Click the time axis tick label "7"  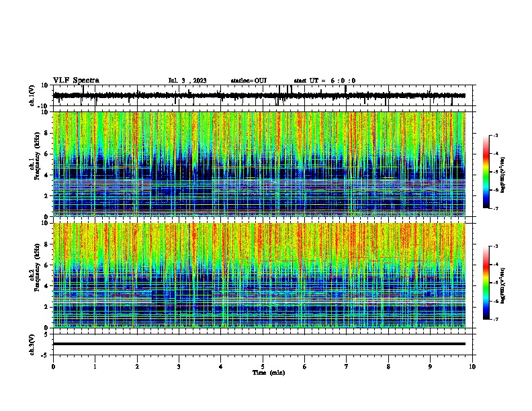tap(347, 367)
